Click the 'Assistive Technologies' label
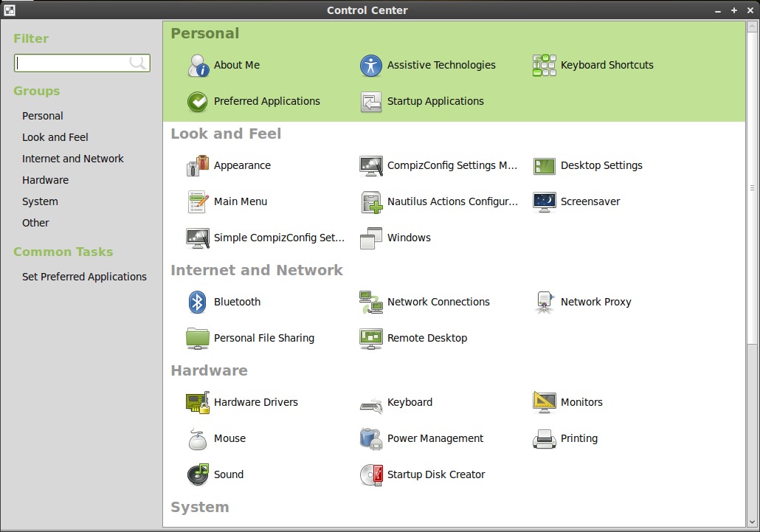Screen dimensions: 760x532 (441, 65)
